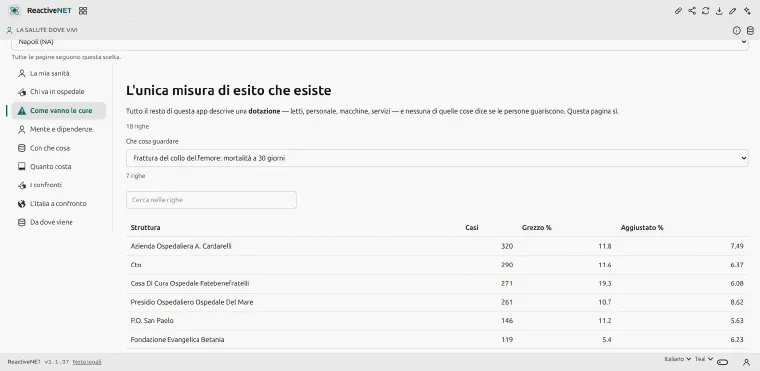The image size is (760, 371).
Task: Open the Italiano language selector
Action: click(677, 359)
